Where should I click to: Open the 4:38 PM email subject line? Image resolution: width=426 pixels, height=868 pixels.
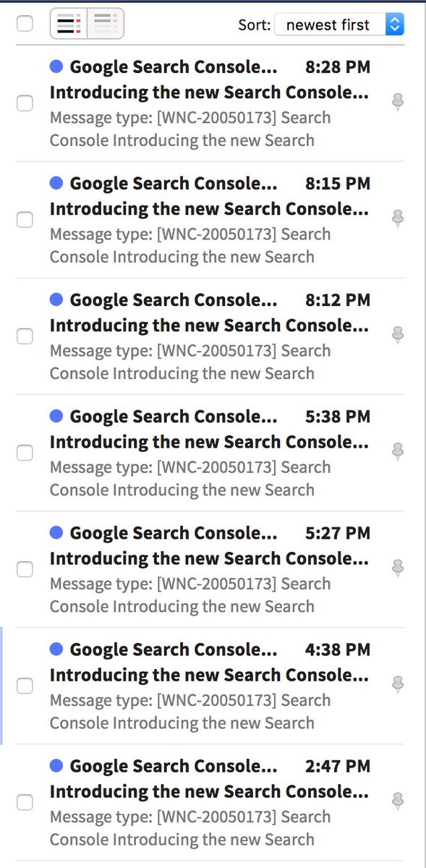tap(209, 676)
